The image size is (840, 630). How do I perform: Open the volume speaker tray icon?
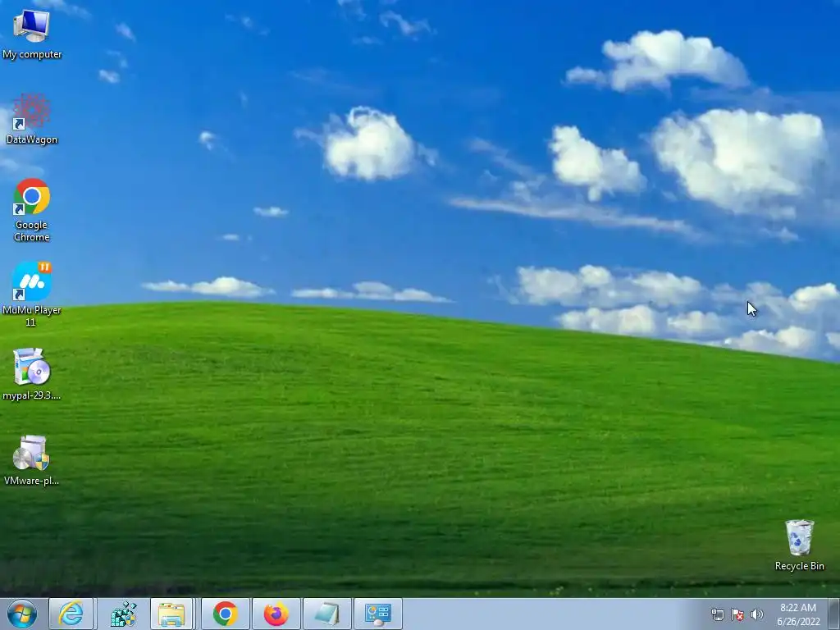click(x=757, y=614)
